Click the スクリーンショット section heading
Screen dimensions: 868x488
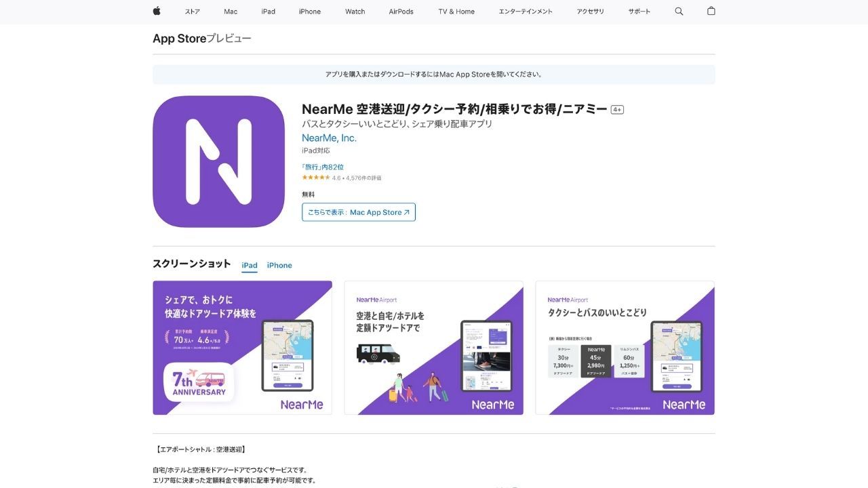click(x=192, y=264)
